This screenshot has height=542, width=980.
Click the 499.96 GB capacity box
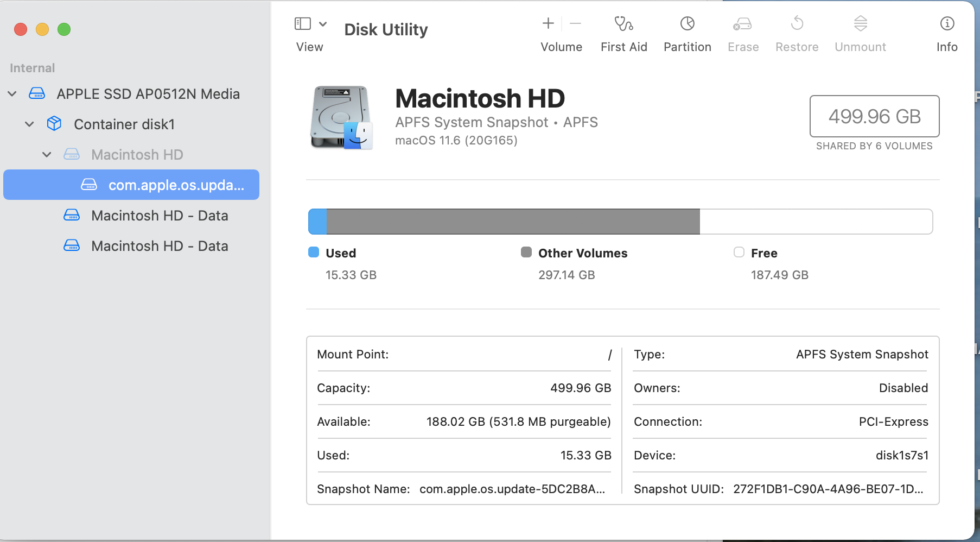(x=874, y=116)
